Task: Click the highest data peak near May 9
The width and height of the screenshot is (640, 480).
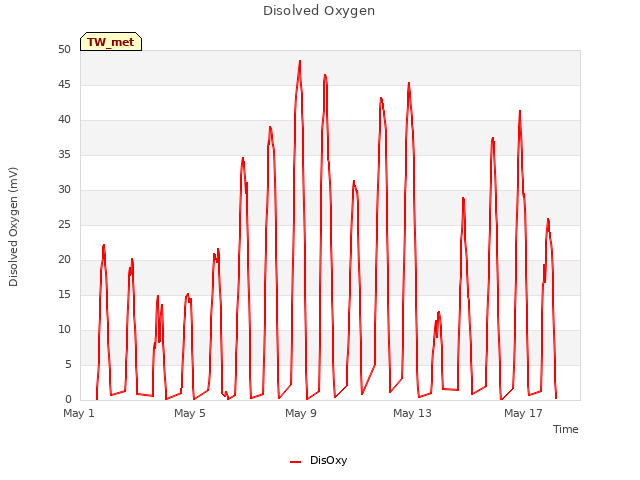Action: point(300,61)
